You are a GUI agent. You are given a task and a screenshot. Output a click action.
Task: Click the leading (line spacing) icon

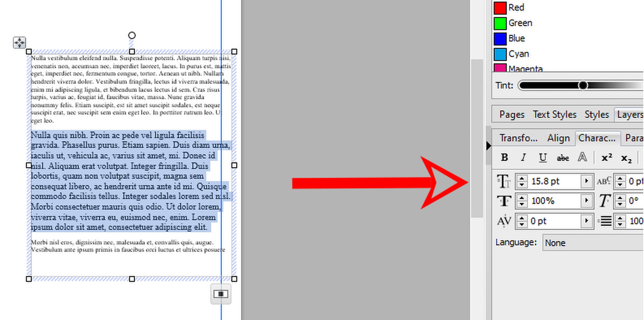(604, 221)
